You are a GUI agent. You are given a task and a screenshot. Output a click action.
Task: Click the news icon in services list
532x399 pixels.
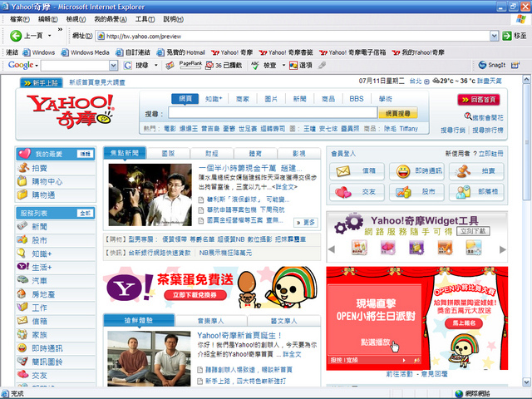22,225
